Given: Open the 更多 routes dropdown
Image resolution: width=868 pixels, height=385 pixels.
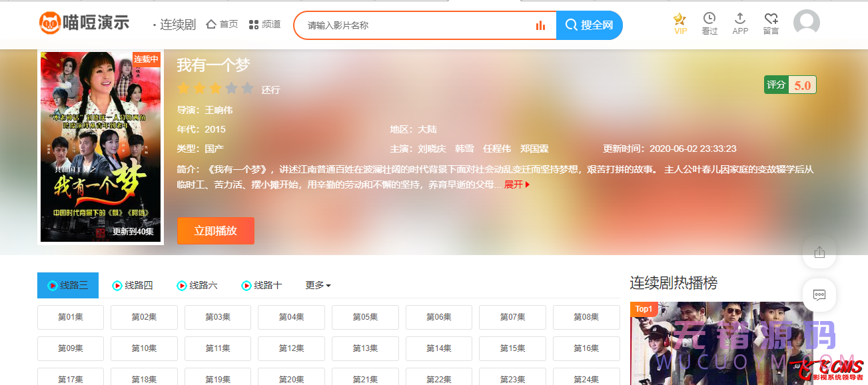Looking at the screenshot, I should click(318, 285).
